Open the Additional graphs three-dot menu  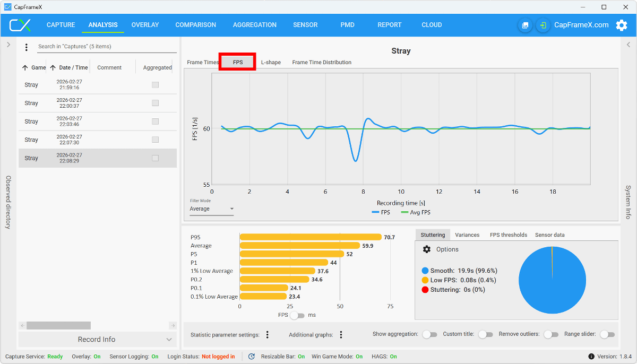click(x=341, y=335)
